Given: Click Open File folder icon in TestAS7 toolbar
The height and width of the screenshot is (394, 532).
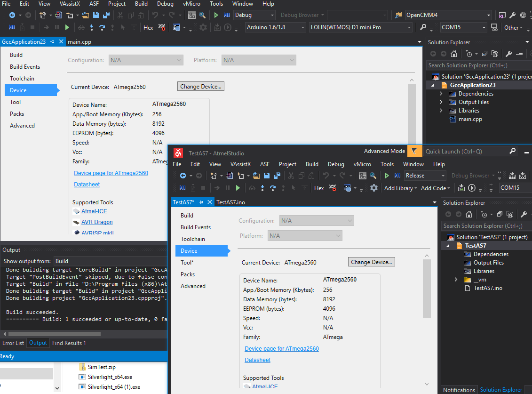Looking at the screenshot, I should point(256,176).
